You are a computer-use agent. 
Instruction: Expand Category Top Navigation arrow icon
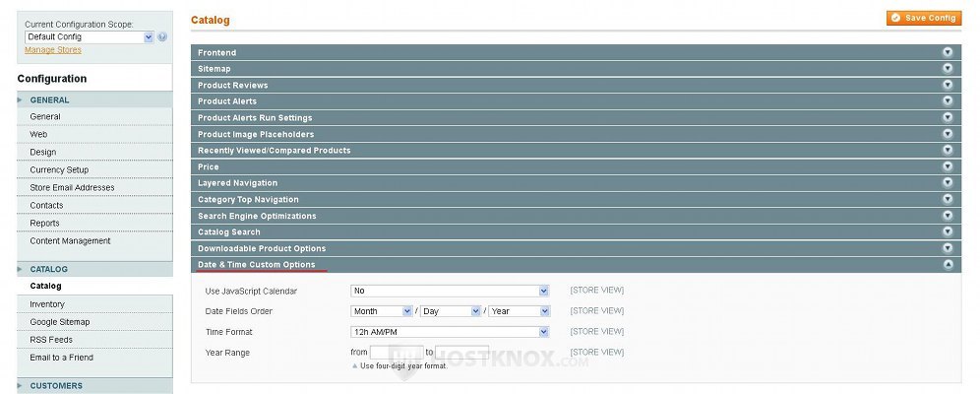(948, 199)
